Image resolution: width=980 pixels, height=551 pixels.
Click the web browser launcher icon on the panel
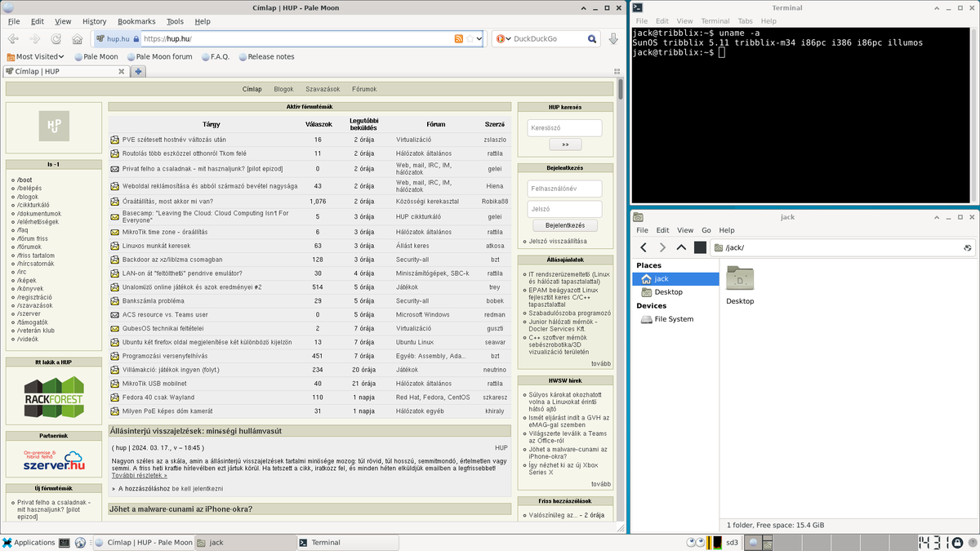[x=80, y=542]
